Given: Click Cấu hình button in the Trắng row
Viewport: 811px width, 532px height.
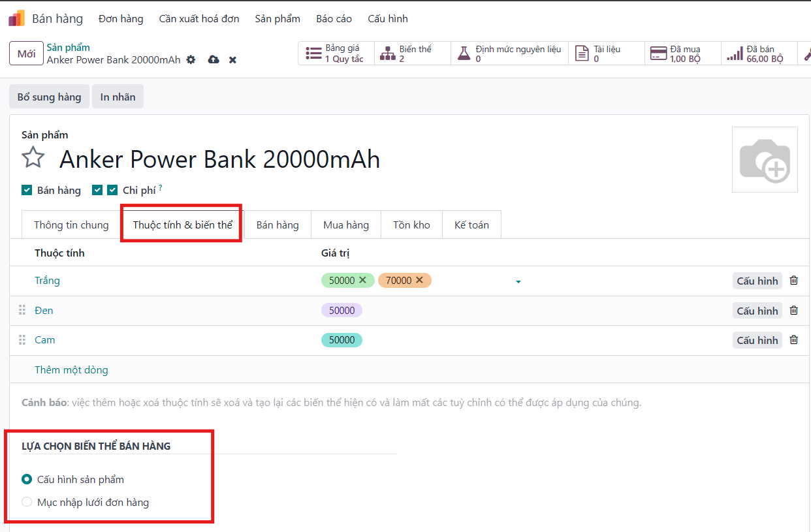Looking at the screenshot, I should click(x=757, y=281).
